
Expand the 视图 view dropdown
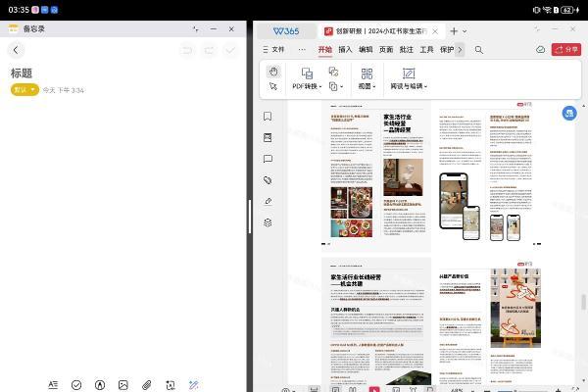[x=367, y=86]
